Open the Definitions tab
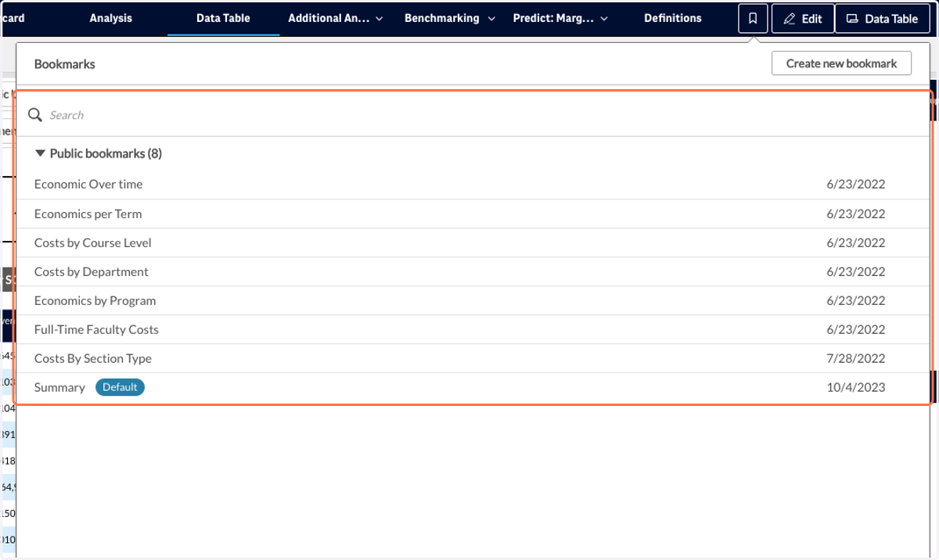Screen dimensions: 939x560 tap(673, 18)
